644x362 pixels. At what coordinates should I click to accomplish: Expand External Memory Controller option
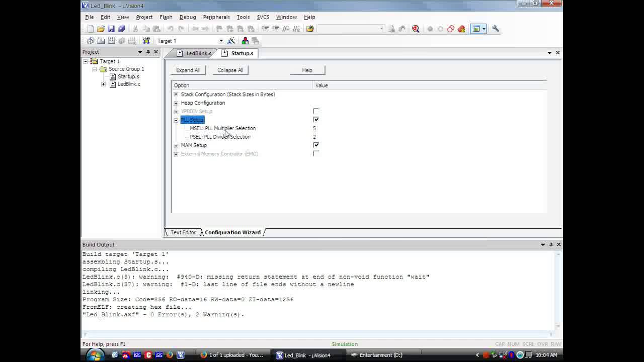click(x=176, y=154)
